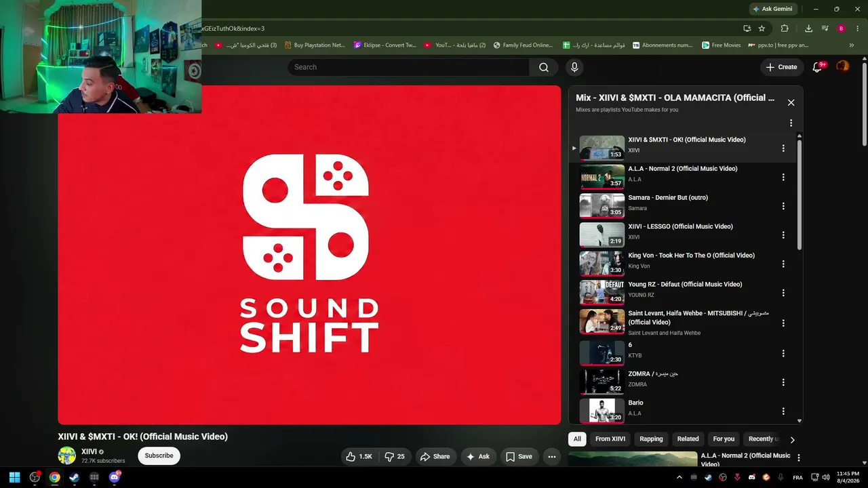Click the XIIVI channel name link

(89, 451)
